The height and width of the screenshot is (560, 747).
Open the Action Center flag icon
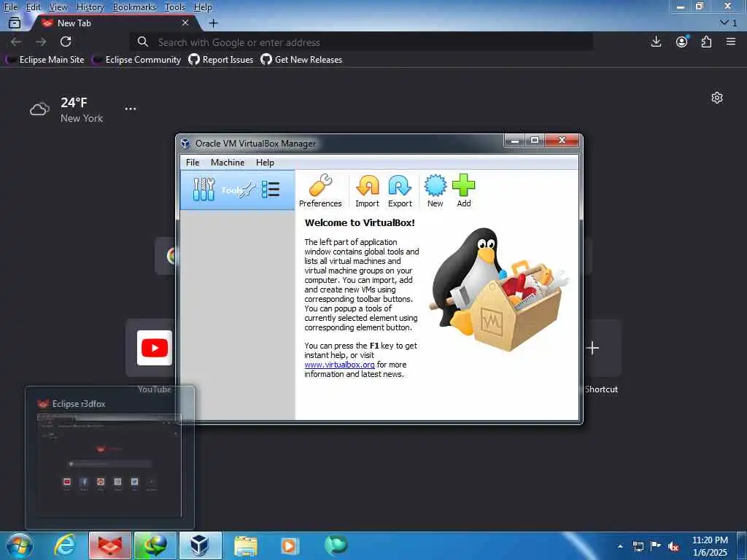(x=656, y=546)
